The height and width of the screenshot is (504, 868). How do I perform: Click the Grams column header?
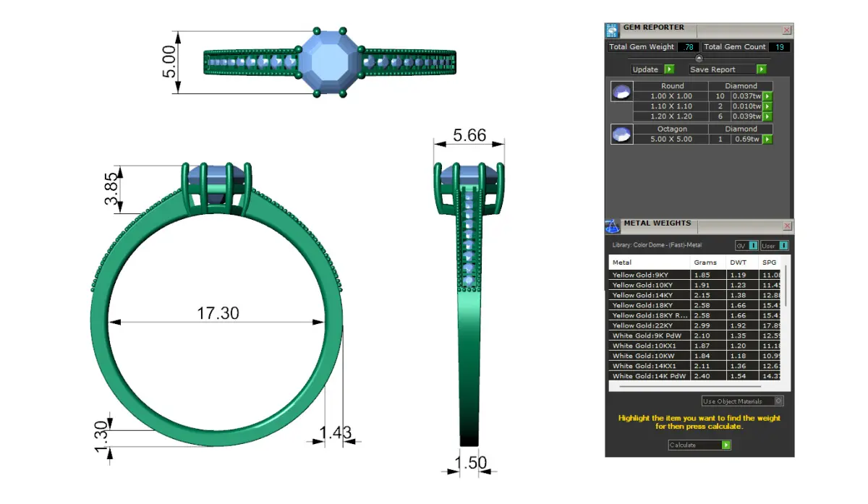pos(708,262)
